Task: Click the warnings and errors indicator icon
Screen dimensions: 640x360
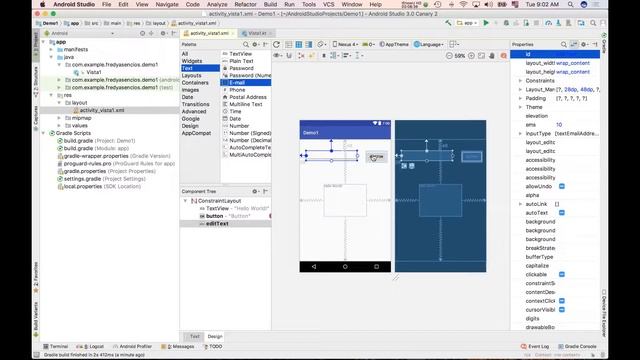Action: click(503, 56)
